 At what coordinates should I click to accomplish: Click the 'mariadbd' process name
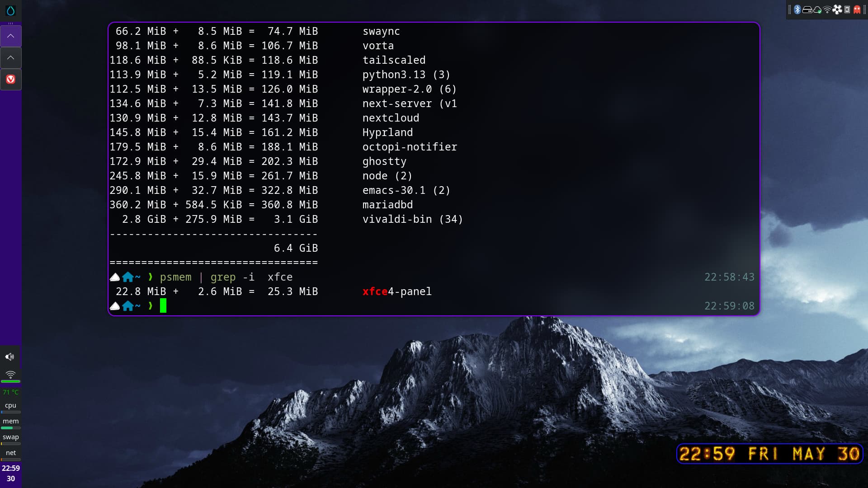(387, 205)
